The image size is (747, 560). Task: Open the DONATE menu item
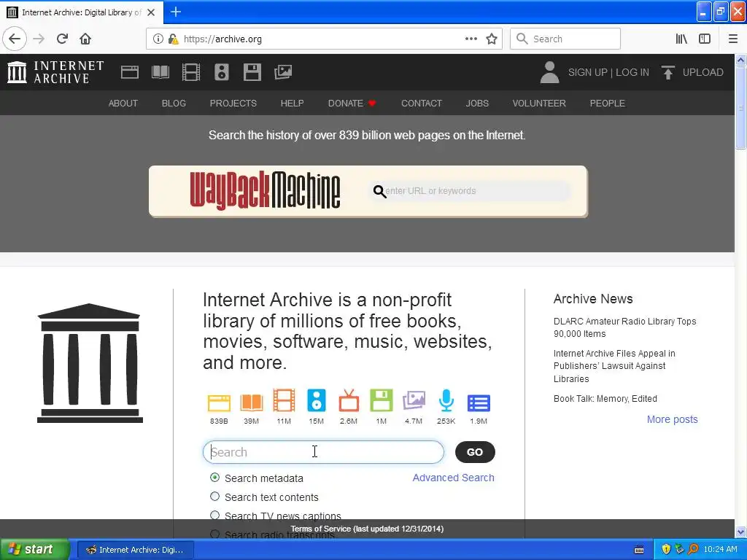(352, 104)
